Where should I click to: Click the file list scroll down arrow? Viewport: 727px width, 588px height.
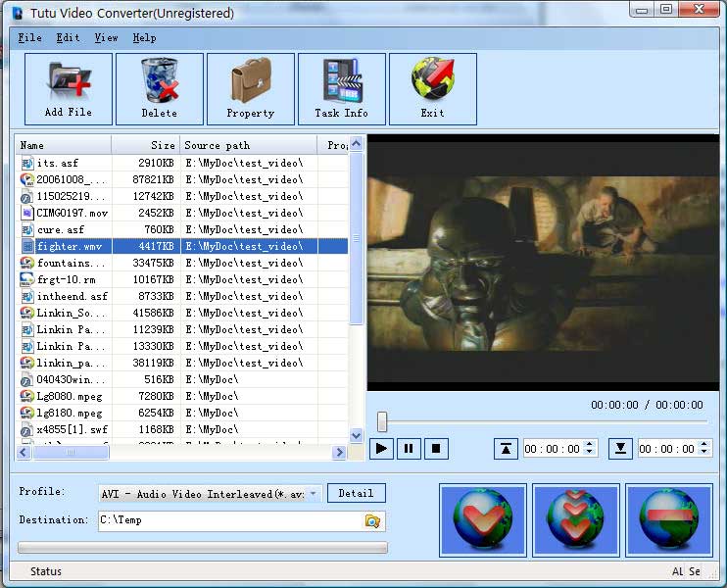point(356,435)
